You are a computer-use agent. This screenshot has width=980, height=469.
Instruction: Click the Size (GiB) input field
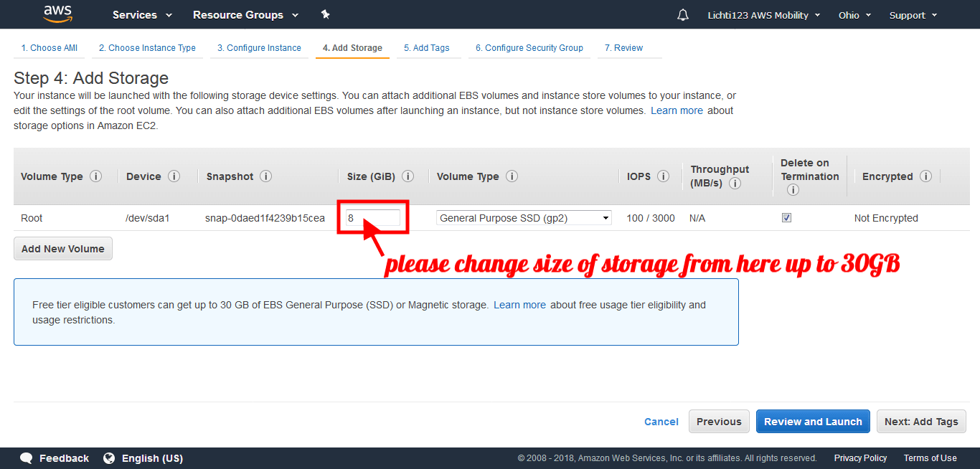[x=372, y=218]
